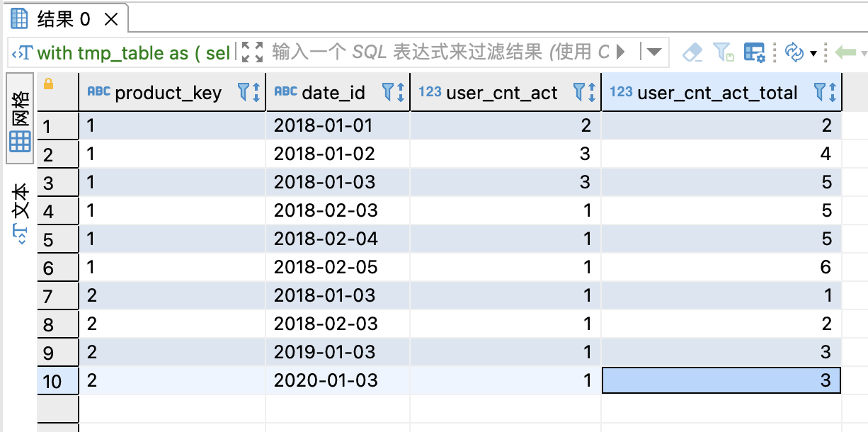Open the custom filters configuration icon
The width and height of the screenshot is (868, 432).
[755, 52]
